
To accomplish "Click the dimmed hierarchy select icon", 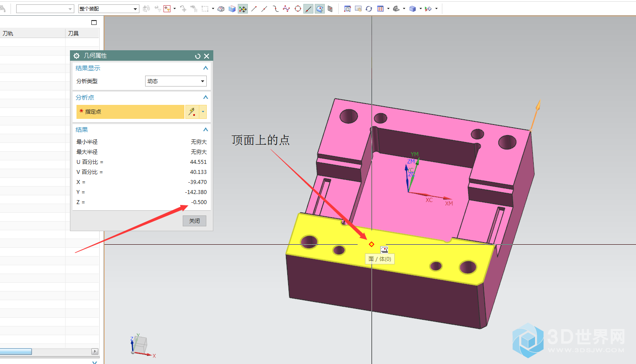I will click(194, 9).
